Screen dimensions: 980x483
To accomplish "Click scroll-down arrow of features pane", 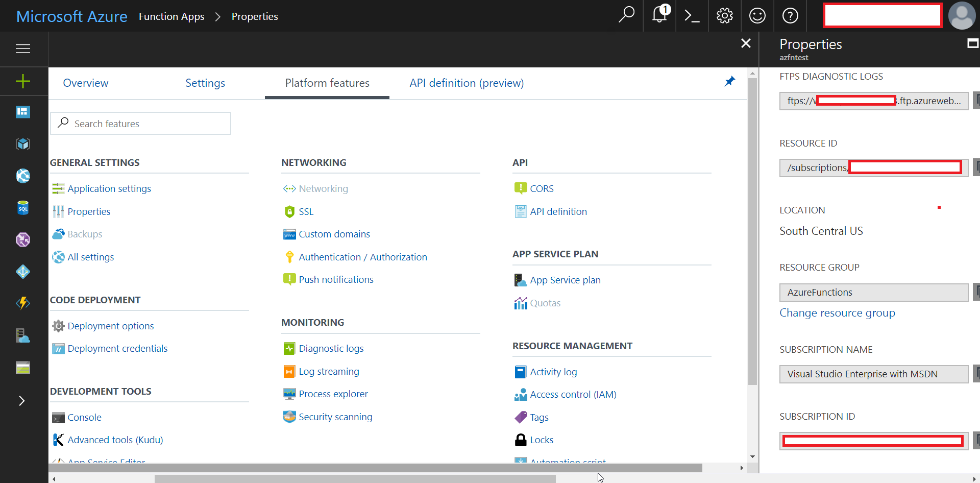I will tap(752, 456).
